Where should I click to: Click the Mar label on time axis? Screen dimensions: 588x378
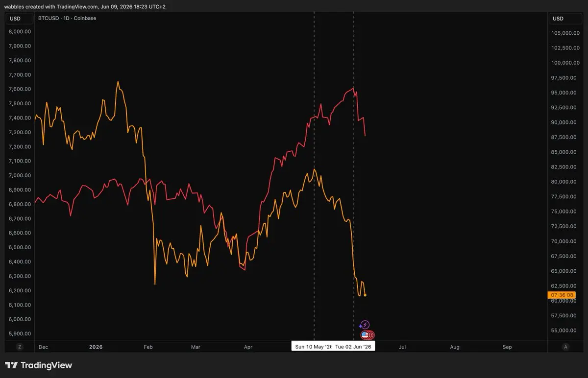click(196, 347)
